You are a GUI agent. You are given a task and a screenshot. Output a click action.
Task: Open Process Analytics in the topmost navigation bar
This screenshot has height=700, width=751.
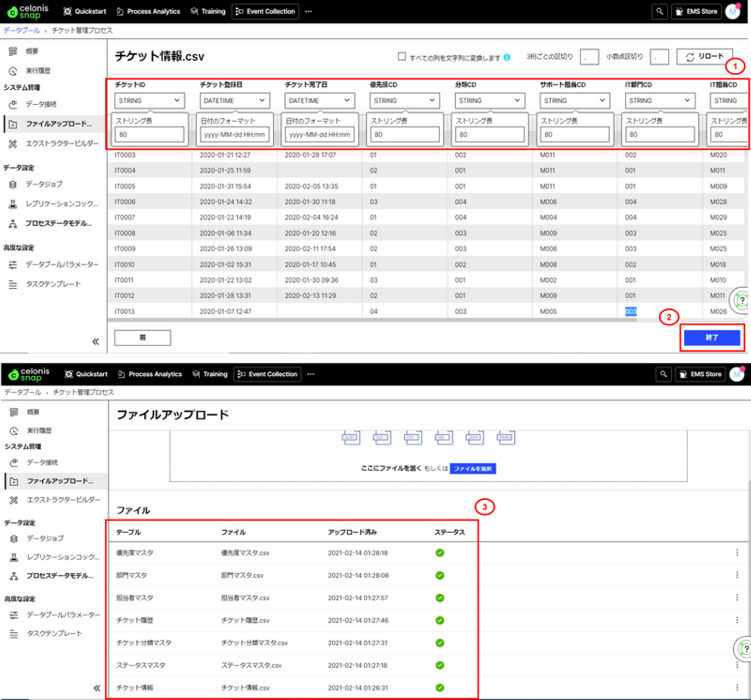tap(148, 11)
